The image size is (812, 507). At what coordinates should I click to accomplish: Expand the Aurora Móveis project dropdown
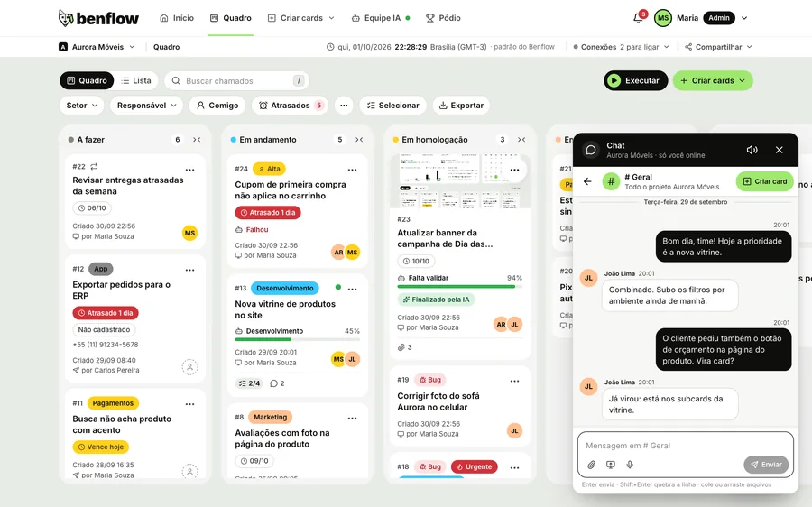coord(97,47)
